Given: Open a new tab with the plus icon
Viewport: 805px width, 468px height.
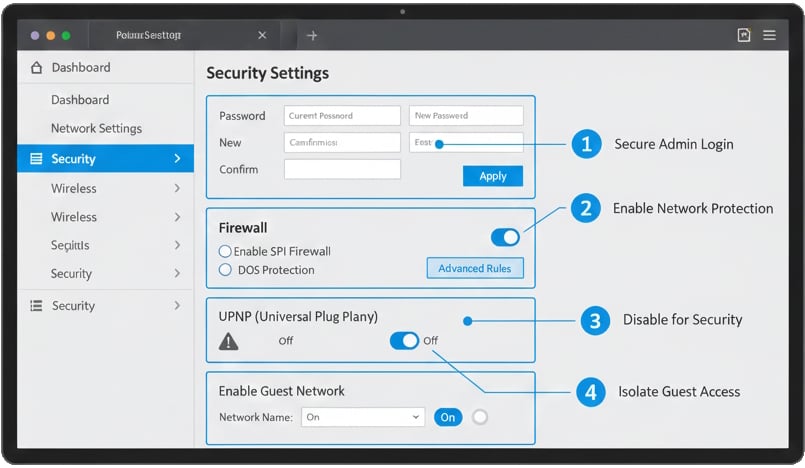Looking at the screenshot, I should (x=312, y=35).
